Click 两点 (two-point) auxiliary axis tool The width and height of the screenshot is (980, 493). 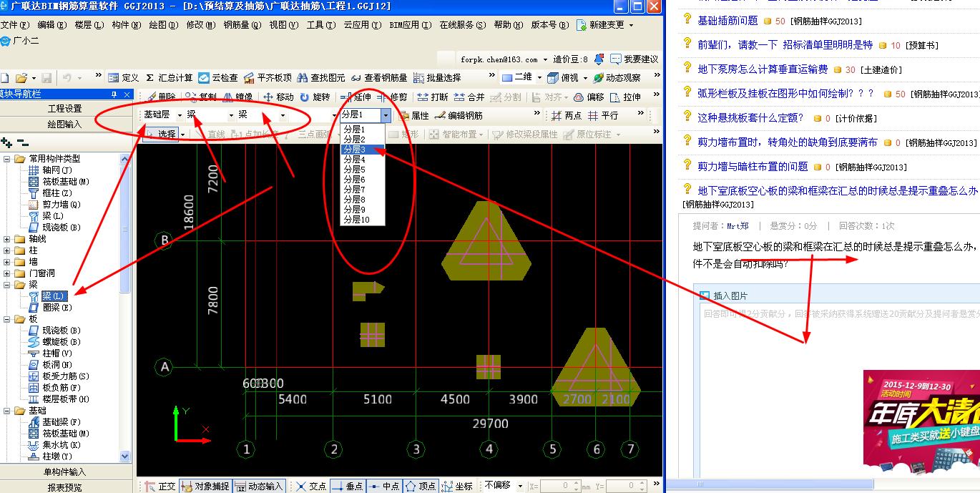coord(567,115)
